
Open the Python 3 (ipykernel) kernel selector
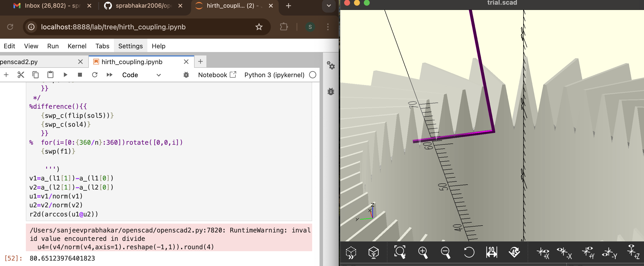[274, 75]
